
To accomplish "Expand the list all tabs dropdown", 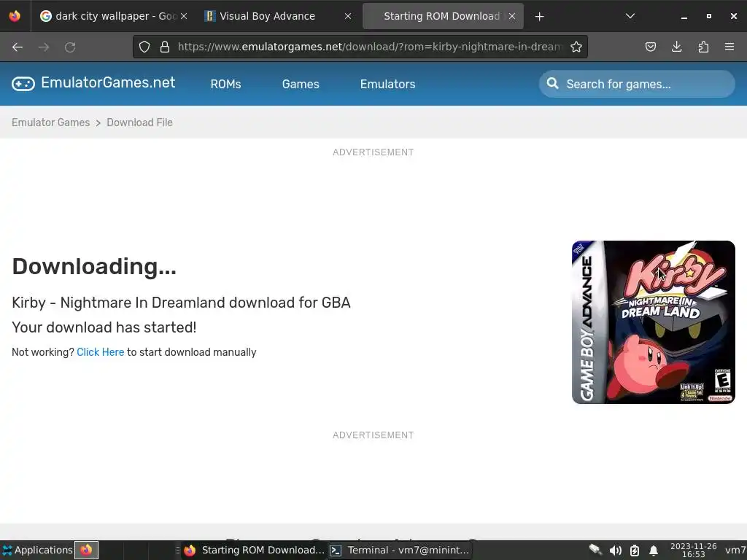I will pos(630,16).
